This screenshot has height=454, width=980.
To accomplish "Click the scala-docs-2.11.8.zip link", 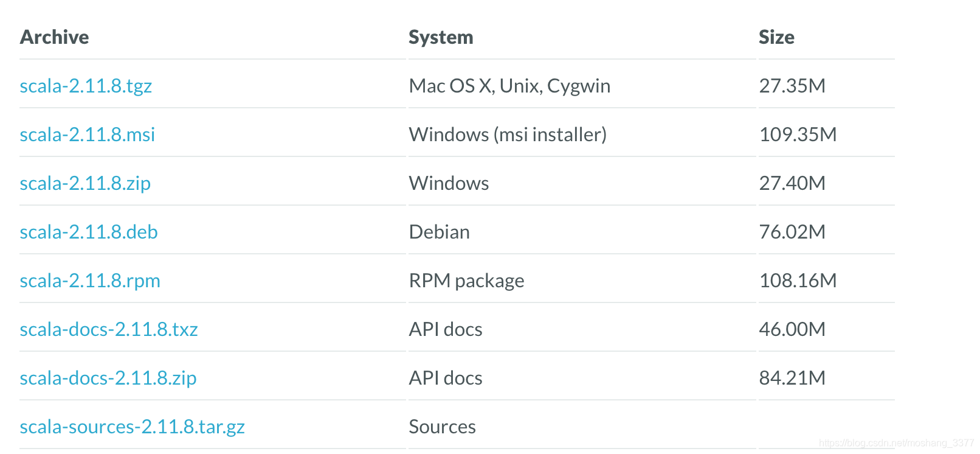I will [108, 379].
